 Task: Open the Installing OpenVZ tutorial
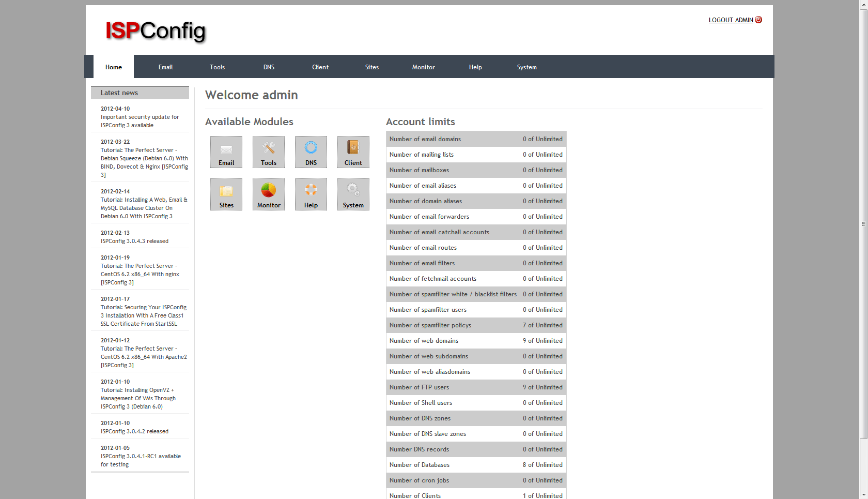138,398
